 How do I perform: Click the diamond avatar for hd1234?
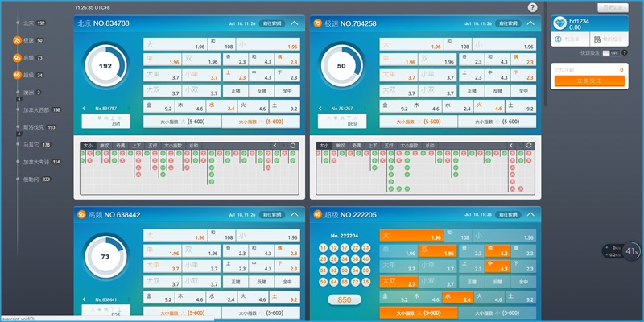563,23
